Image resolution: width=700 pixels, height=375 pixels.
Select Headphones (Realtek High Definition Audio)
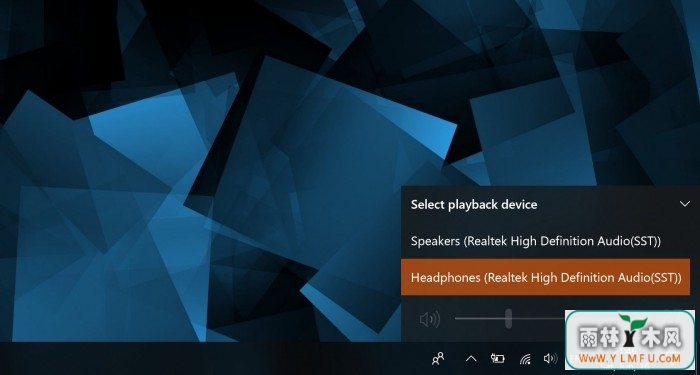pos(546,277)
